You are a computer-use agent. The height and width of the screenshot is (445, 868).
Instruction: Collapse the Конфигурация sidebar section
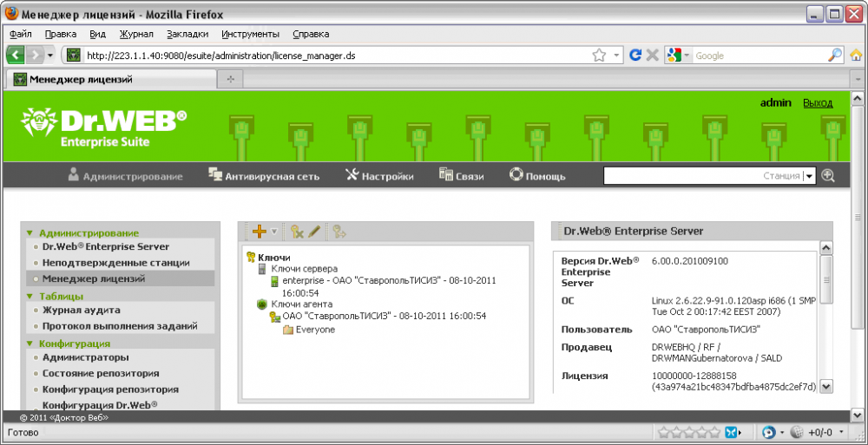30,344
